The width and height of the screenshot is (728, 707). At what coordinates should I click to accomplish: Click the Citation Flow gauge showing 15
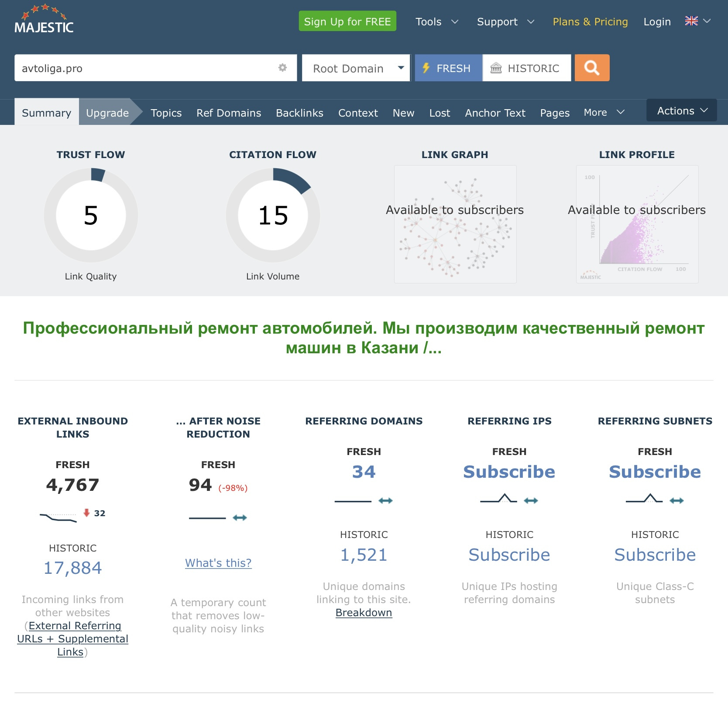click(273, 215)
